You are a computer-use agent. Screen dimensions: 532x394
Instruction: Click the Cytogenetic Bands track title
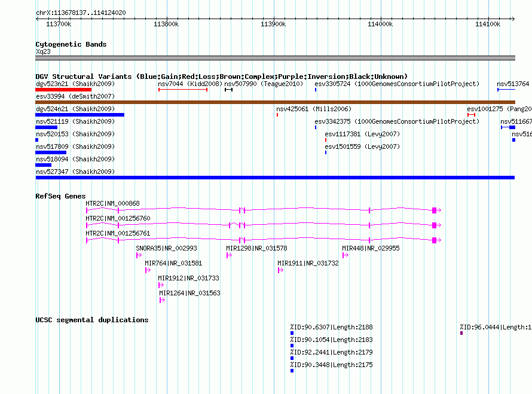71,44
